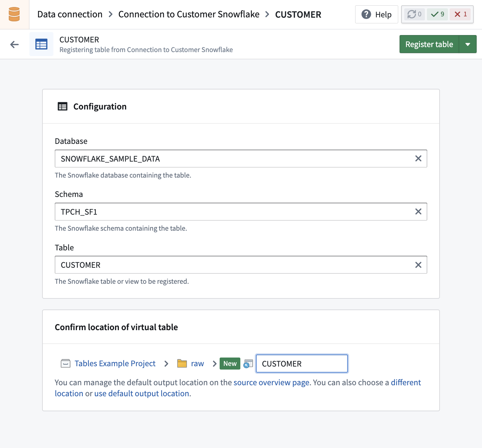
Task: Click the blue CUSTOMER table icon
Action: pos(41,44)
